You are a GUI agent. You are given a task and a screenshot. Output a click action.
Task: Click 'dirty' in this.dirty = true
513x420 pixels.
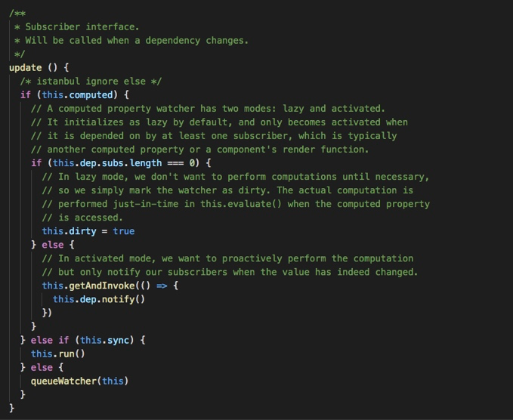pyautogui.click(x=83, y=231)
